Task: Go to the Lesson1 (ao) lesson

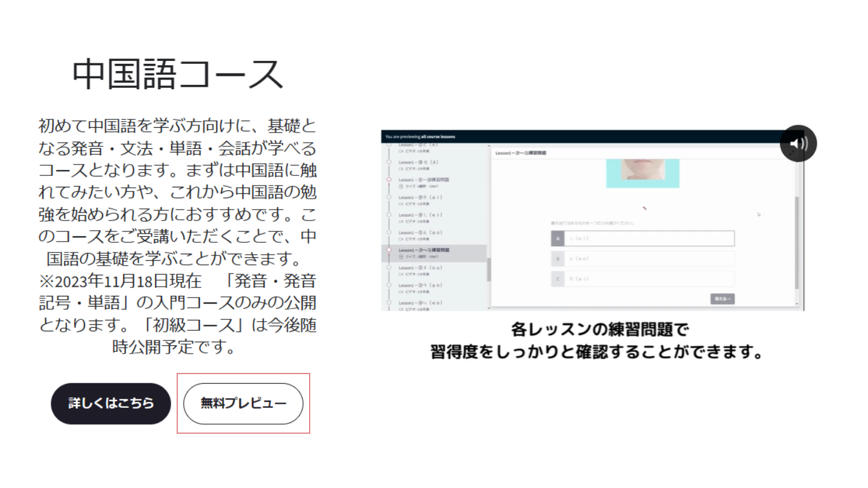Action: point(421,233)
